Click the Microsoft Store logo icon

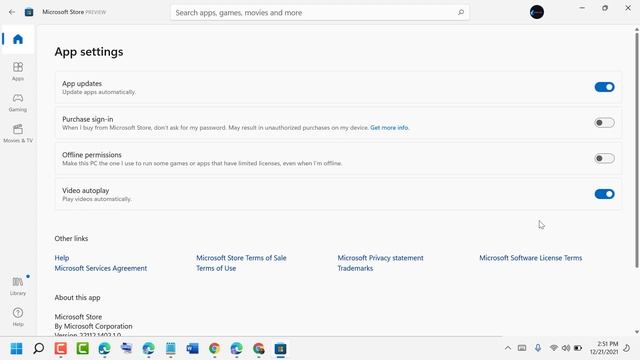(29, 12)
